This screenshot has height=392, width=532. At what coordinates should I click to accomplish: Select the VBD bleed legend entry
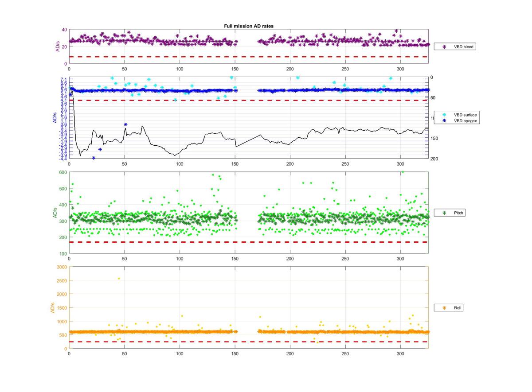[455, 46]
